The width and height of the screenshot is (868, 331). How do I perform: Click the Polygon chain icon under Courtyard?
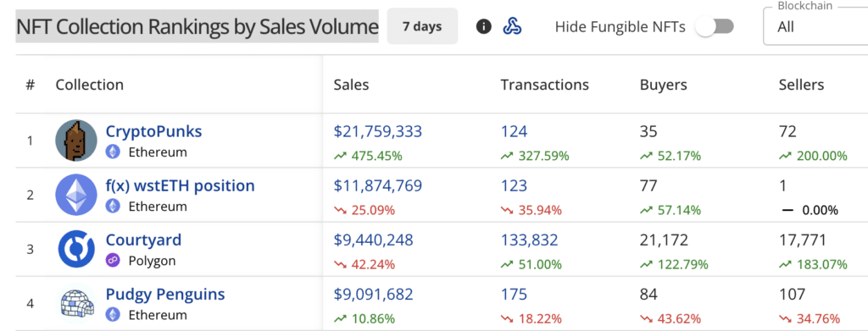(x=113, y=260)
